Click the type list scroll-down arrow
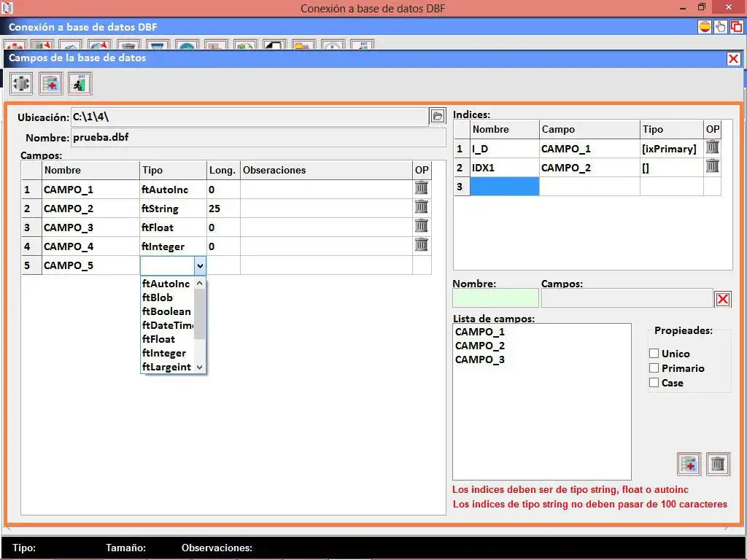747x560 pixels. 200,367
